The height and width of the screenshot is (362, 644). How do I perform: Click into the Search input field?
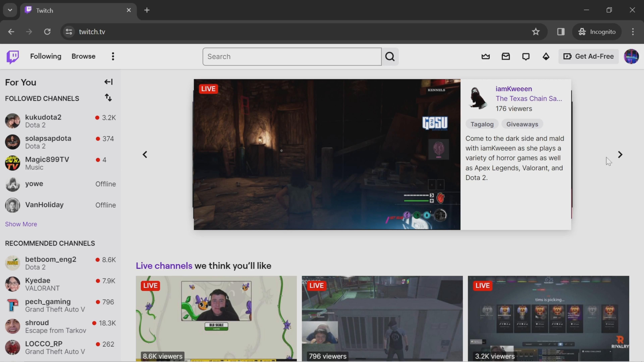(292, 57)
